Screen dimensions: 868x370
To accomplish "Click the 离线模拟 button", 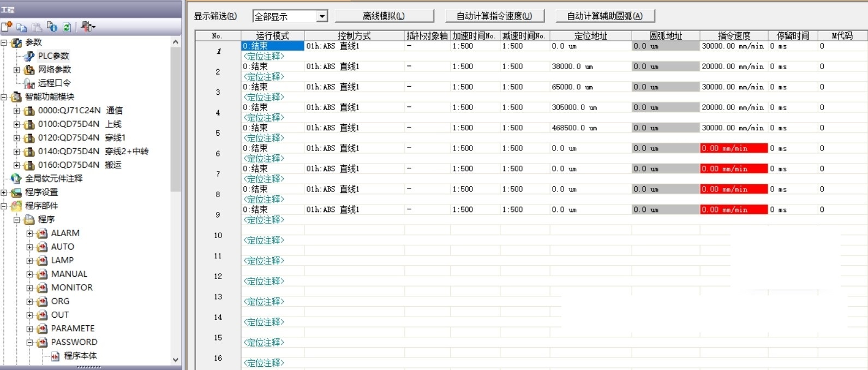I will point(384,16).
